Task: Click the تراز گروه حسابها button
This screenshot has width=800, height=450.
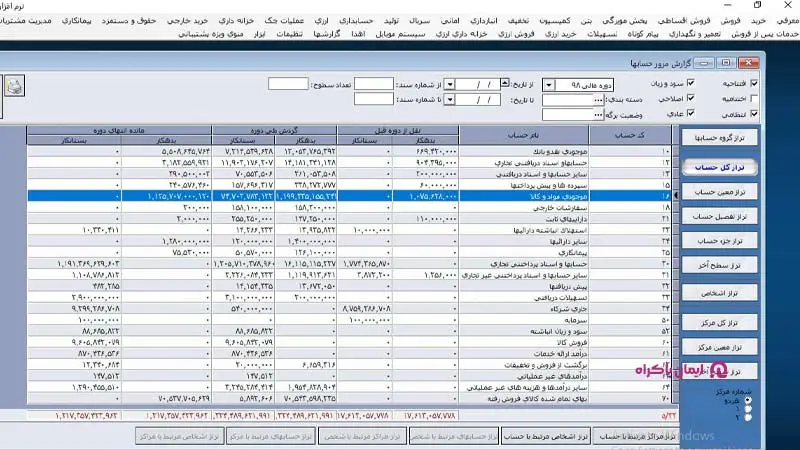Action: [x=719, y=138]
